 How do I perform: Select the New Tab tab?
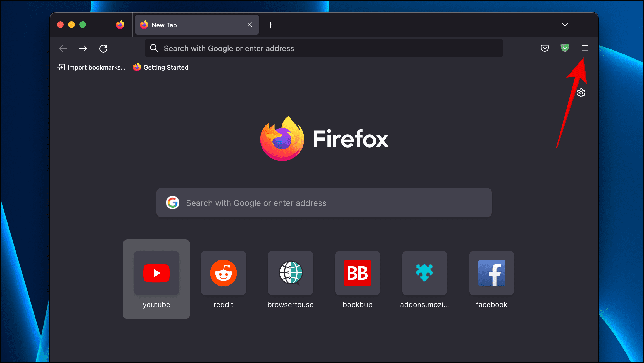coord(190,25)
